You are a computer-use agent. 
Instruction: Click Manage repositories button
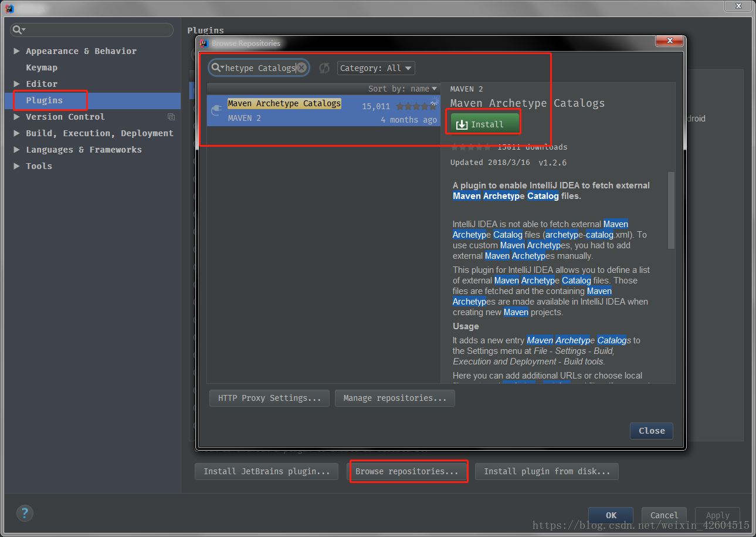tap(395, 398)
